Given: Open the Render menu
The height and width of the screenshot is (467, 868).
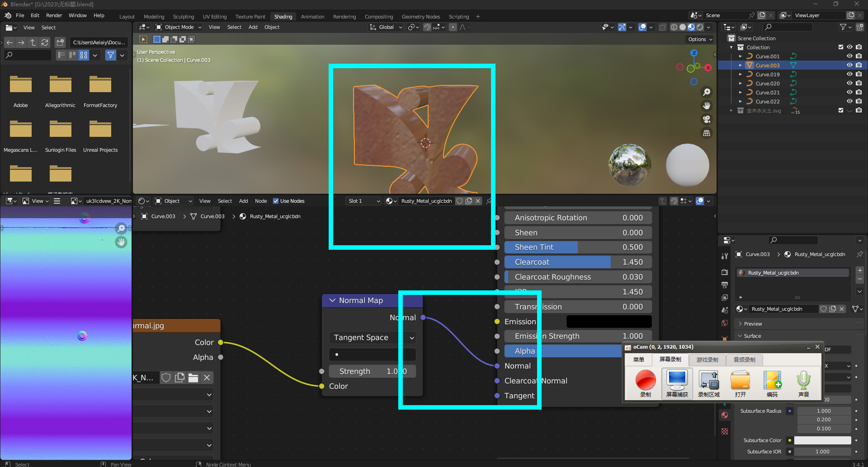Looking at the screenshot, I should coord(54,15).
